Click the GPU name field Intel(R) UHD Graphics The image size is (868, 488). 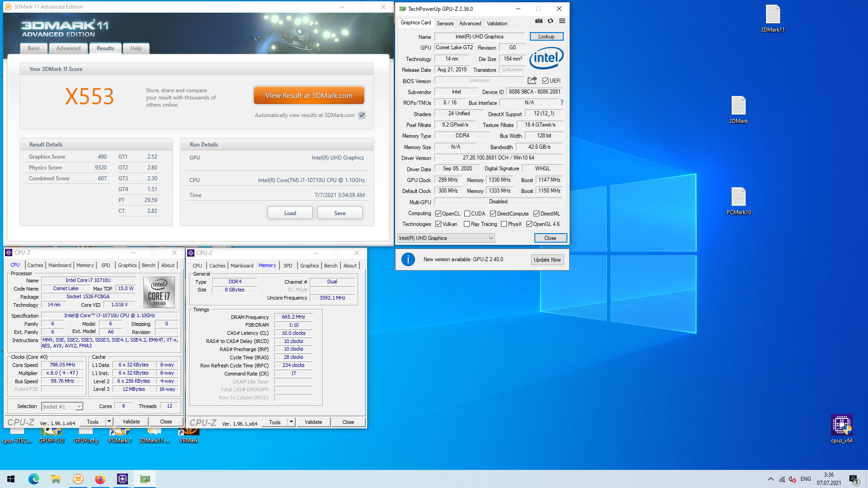[x=479, y=37]
